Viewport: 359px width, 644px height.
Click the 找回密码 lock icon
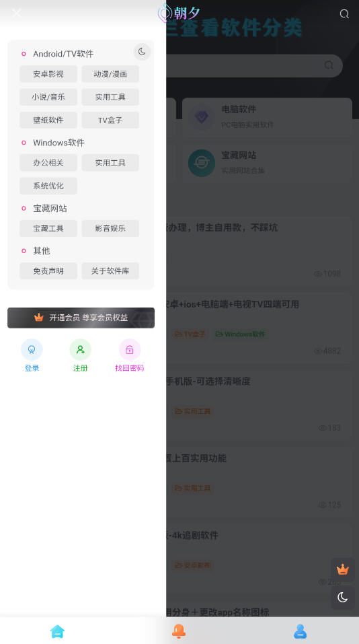pyautogui.click(x=130, y=349)
